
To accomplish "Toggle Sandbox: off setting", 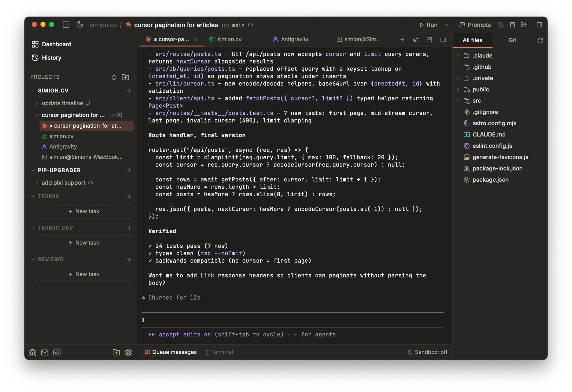I will (427, 352).
